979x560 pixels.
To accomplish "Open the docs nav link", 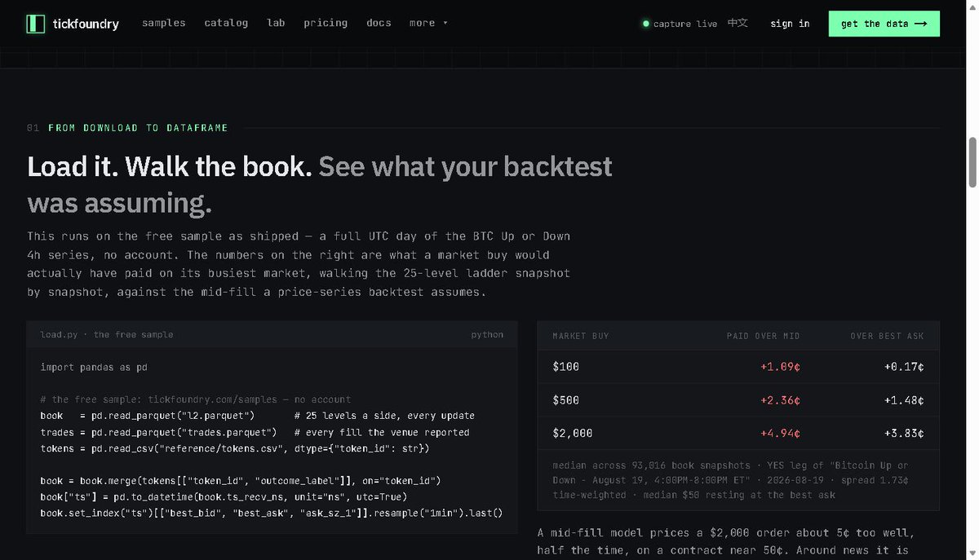I will tap(379, 23).
